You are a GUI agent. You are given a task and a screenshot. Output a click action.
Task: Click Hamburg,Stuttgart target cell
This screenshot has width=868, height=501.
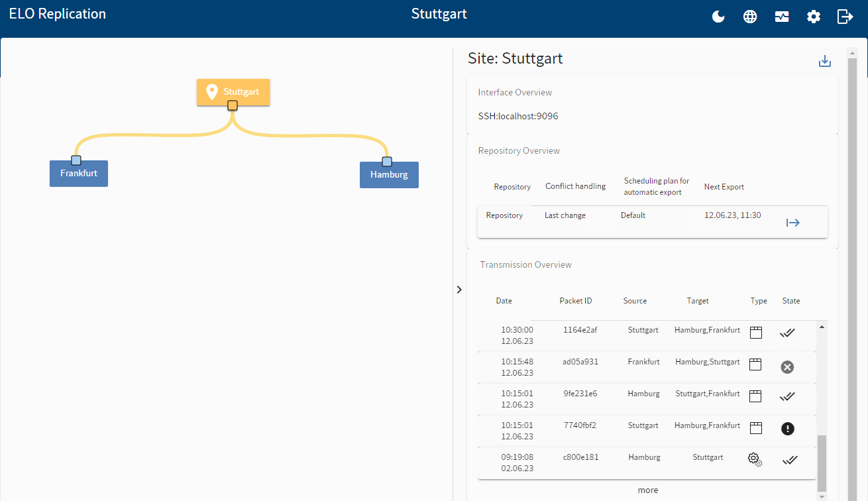707,362
